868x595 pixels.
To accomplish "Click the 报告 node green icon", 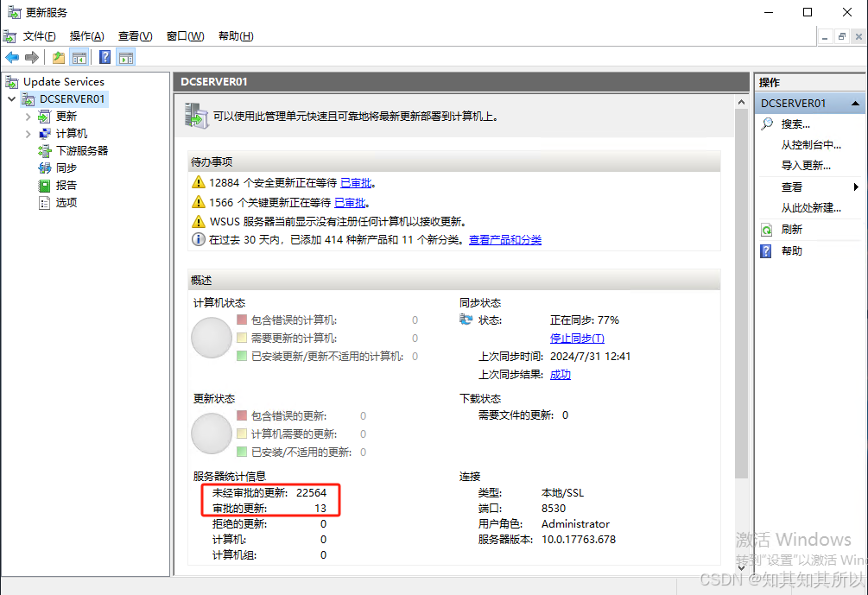I will [x=44, y=186].
